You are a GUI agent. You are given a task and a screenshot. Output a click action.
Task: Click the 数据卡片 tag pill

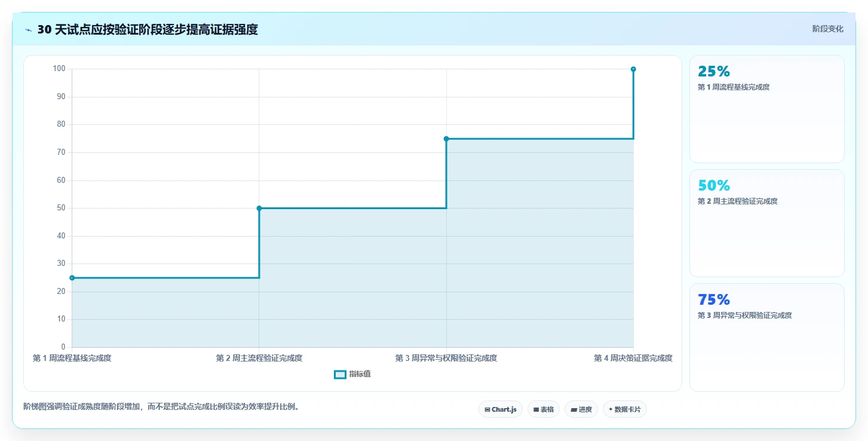coord(625,409)
